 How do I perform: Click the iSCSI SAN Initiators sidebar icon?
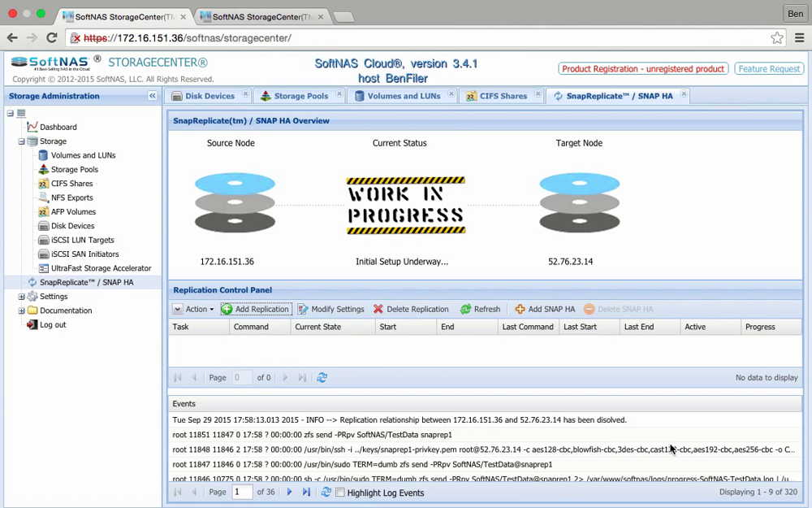point(43,254)
